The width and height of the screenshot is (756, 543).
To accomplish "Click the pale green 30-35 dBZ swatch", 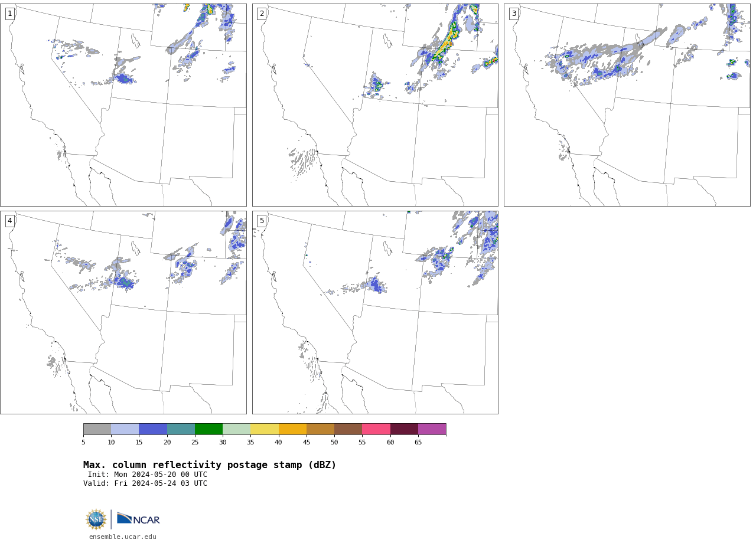I will point(236,429).
